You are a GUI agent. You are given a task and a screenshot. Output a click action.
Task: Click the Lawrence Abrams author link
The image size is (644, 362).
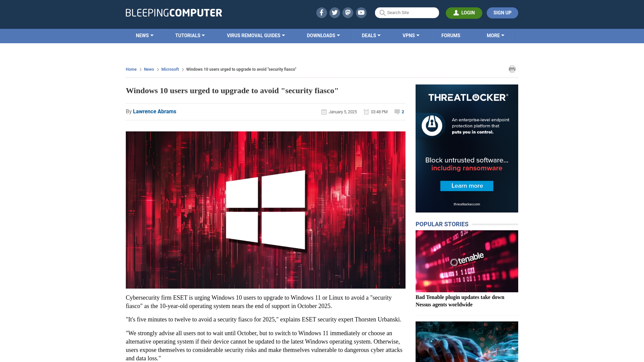[154, 111]
